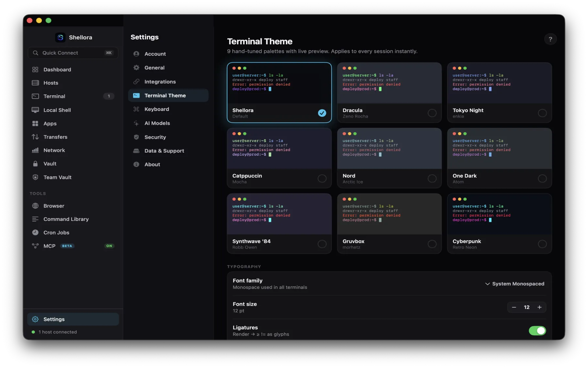The height and width of the screenshot is (368, 588).
Task: Click the Shellora logo icon
Action: [x=60, y=37]
